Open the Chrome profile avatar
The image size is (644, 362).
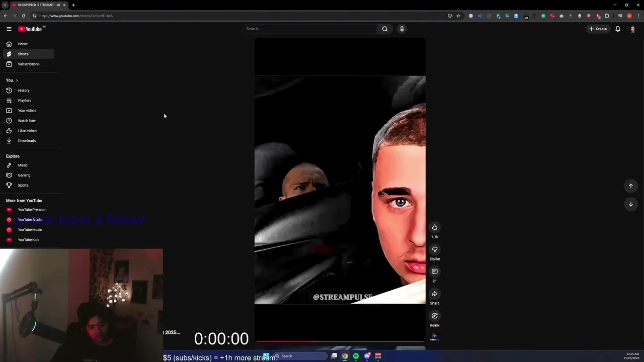[629, 16]
